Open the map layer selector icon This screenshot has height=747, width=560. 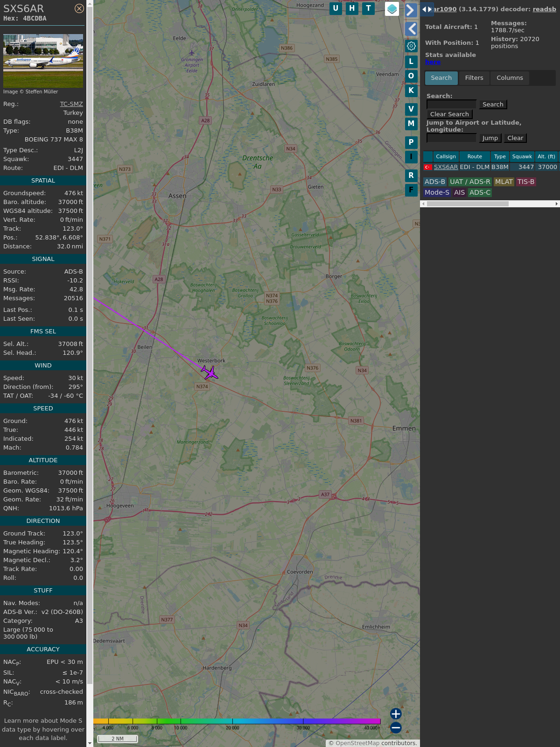[392, 9]
